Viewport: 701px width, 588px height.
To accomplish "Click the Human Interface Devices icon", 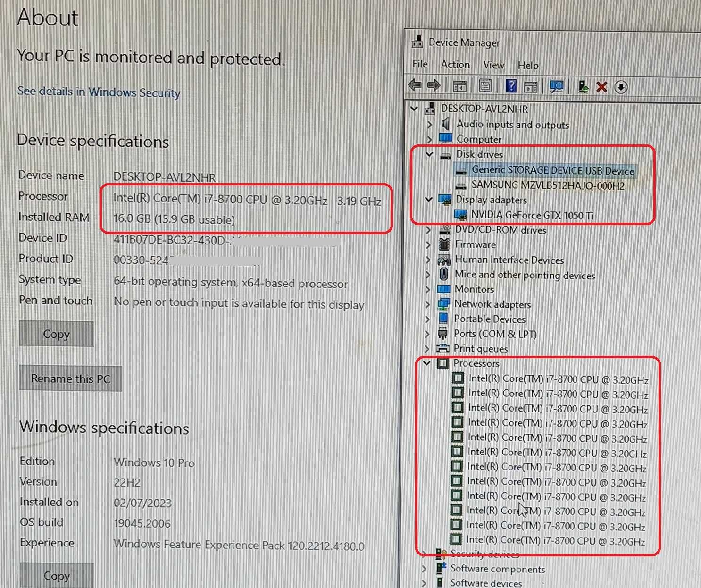I will pyautogui.click(x=444, y=260).
